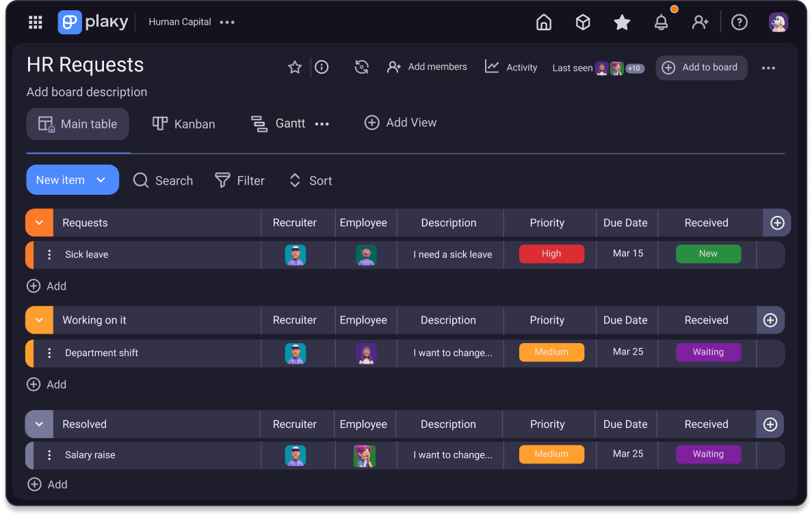This screenshot has width=812, height=516.
Task: Go to the Home icon in top bar
Action: click(x=544, y=23)
